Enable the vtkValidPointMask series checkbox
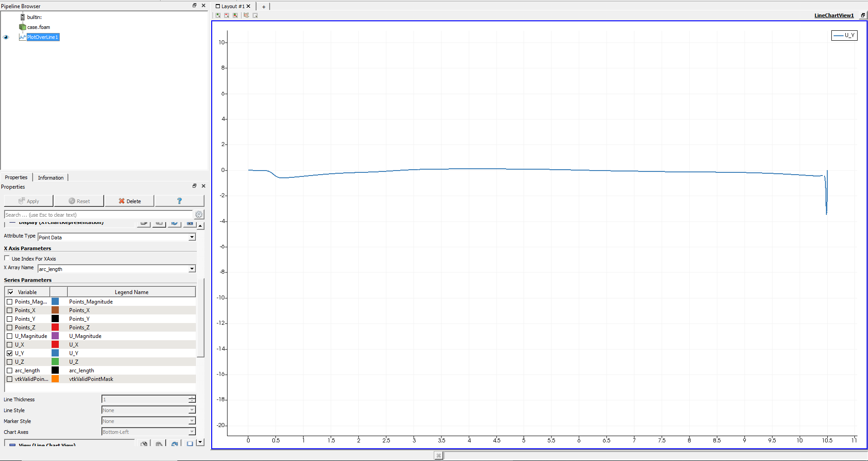 pyautogui.click(x=9, y=379)
